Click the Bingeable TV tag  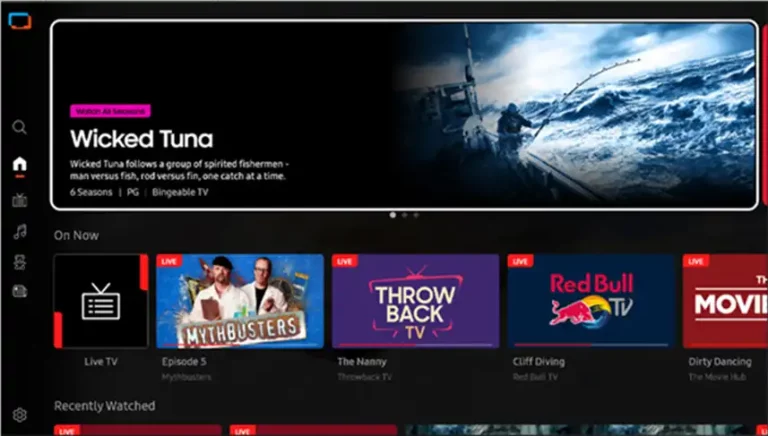[x=180, y=193]
